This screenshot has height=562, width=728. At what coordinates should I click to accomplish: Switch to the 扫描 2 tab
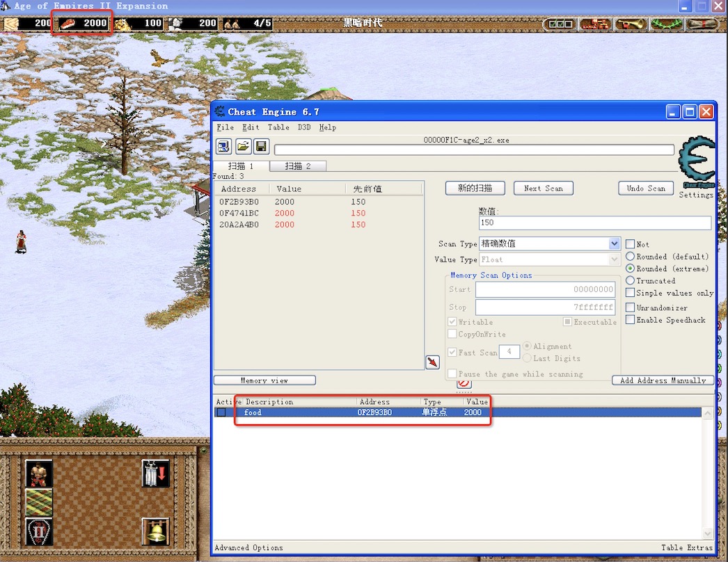[298, 166]
